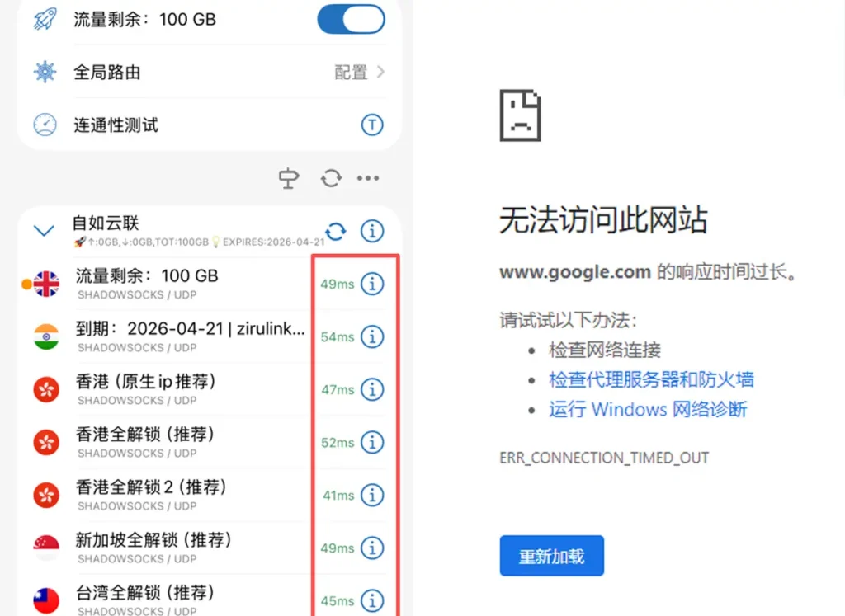Click the rocket icon beside 流量剩余
845x616 pixels.
[44, 19]
